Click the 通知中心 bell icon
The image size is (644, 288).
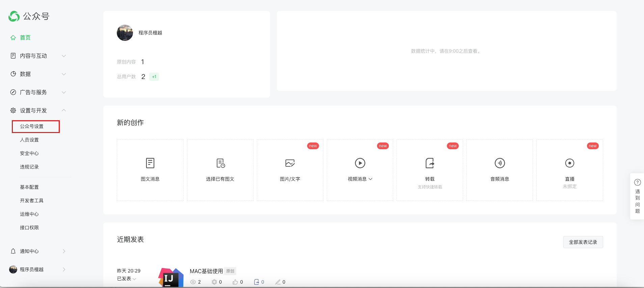pyautogui.click(x=13, y=251)
